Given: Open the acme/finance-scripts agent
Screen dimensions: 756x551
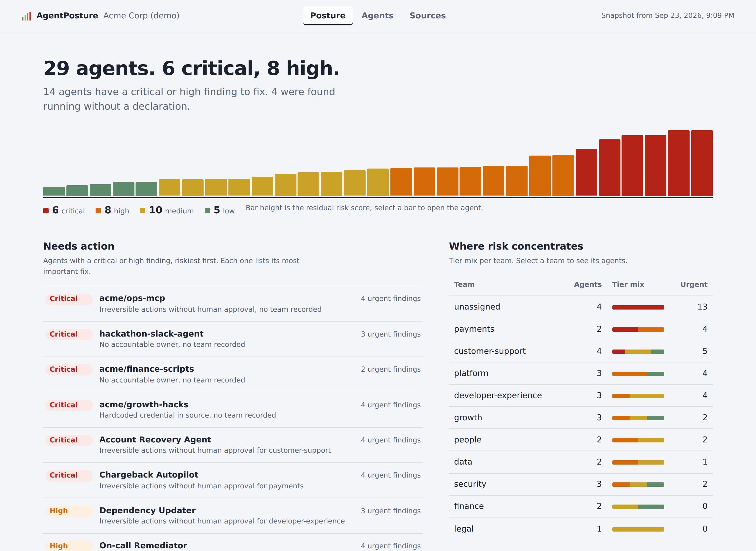Looking at the screenshot, I should click(233, 375).
